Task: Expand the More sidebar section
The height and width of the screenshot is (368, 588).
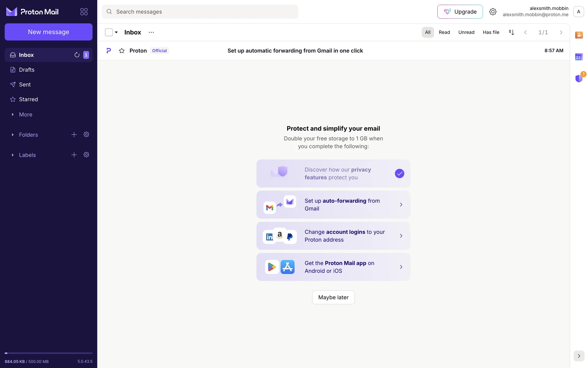Action: (x=13, y=114)
